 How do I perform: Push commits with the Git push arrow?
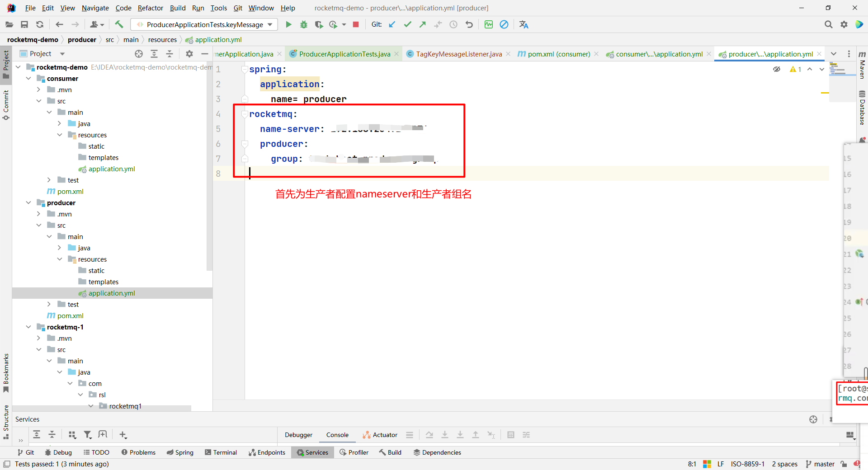[423, 24]
